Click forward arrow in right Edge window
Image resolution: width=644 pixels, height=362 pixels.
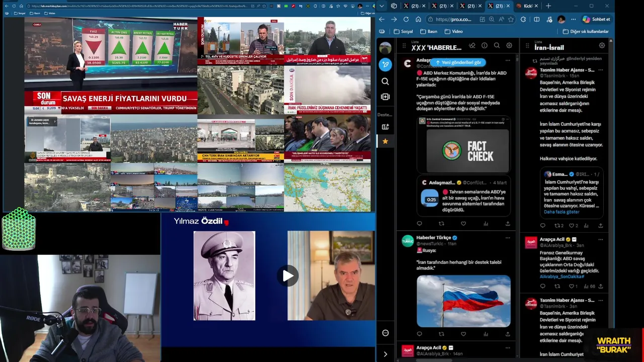[394, 19]
